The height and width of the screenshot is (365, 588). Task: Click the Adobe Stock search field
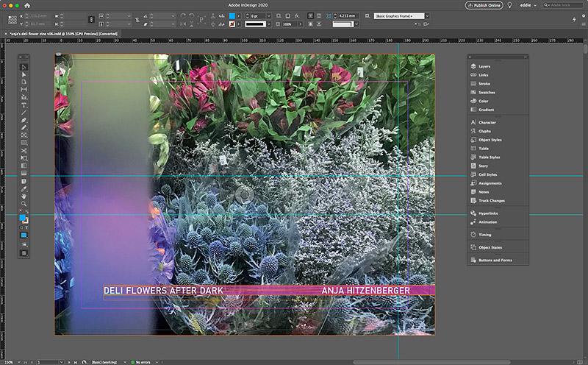coord(563,5)
